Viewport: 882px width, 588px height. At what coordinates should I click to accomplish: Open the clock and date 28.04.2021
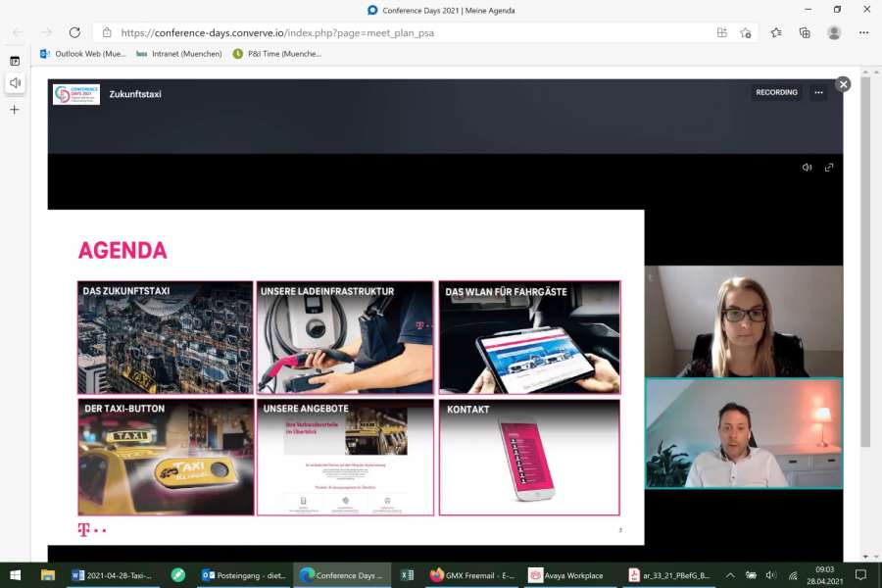click(824, 575)
